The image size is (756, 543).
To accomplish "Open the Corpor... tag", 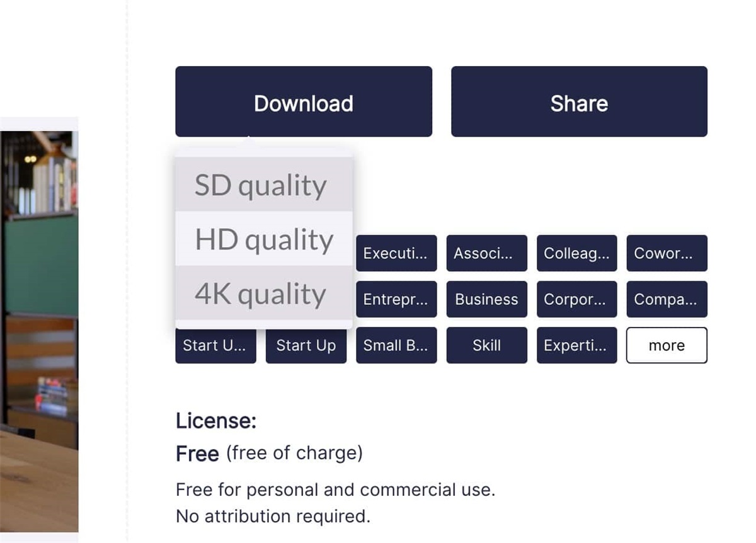I will coord(577,299).
